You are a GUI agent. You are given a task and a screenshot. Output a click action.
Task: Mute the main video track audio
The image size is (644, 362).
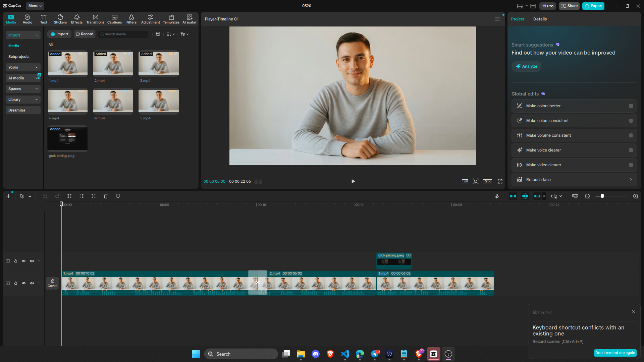point(32,283)
